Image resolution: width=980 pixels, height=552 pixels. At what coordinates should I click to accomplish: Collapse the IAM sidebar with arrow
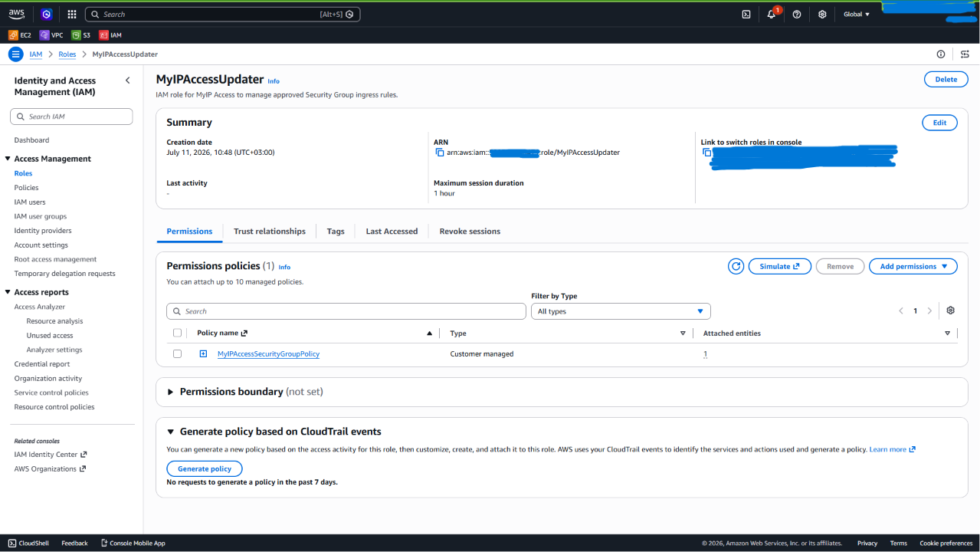pos(128,80)
